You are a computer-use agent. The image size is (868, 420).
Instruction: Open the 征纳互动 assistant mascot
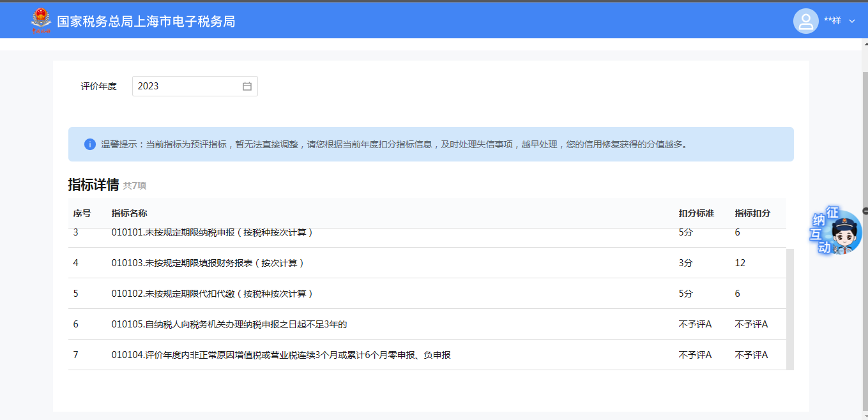837,232
